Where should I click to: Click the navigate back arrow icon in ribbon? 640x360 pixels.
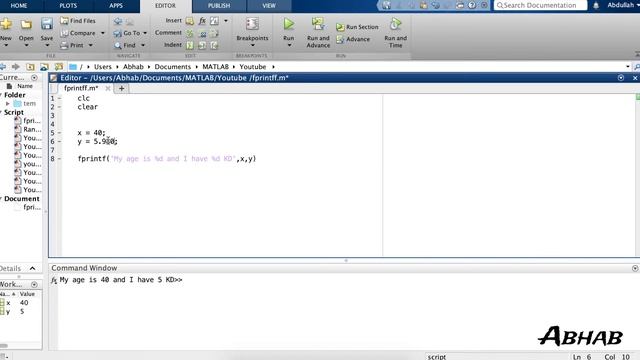[118, 21]
